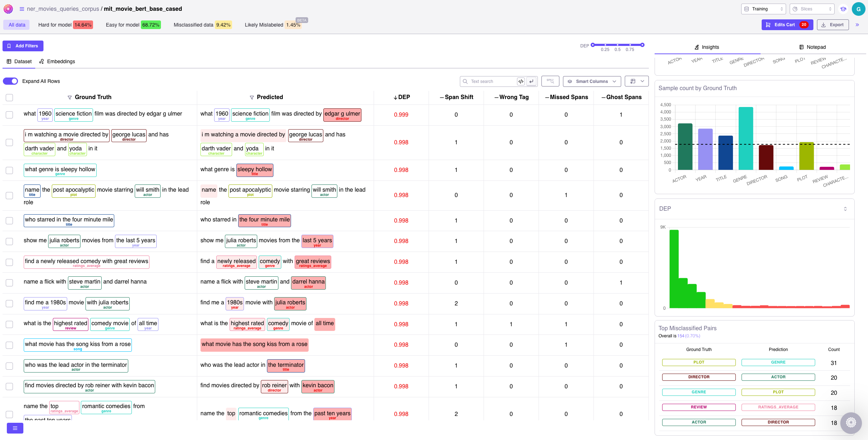Click the Predicted column filter funnel icon
Viewport: 868px width, 440px height.
click(x=252, y=97)
